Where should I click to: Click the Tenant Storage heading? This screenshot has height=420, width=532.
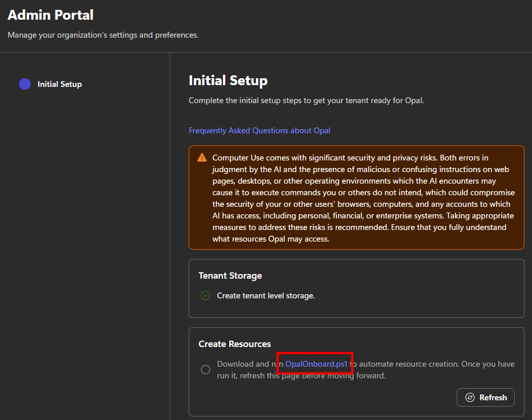pyautogui.click(x=230, y=276)
